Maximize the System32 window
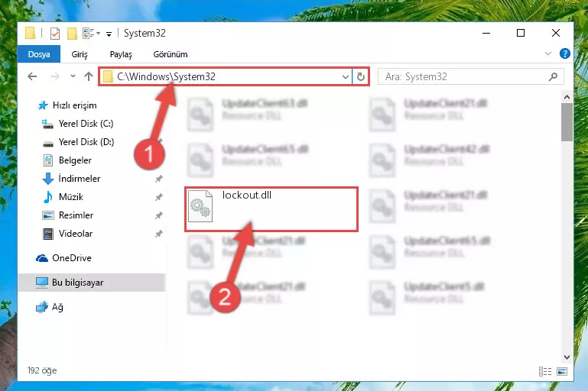588x391 pixels. tap(521, 33)
